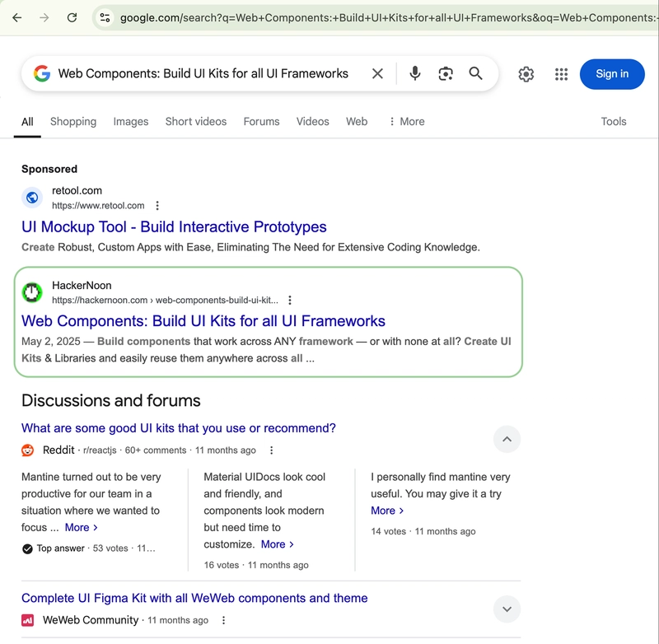Open options menu for WeWeb Community result

click(x=223, y=620)
